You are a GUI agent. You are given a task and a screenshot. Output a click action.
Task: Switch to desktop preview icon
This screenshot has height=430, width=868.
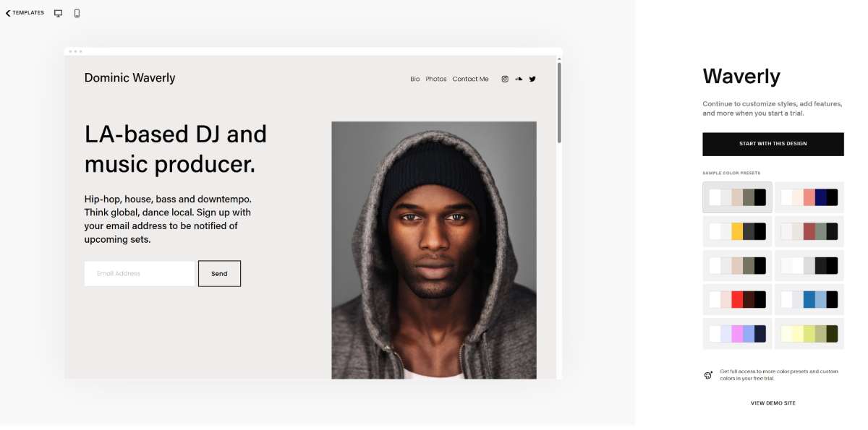point(59,13)
